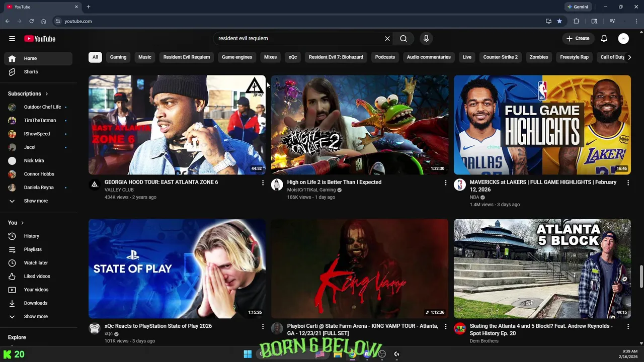644x362 pixels.
Task: Select the Resident Evil Requiem chip
Action: coord(187,57)
